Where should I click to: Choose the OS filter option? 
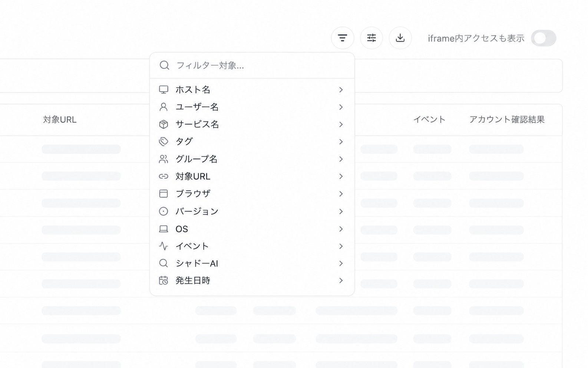point(252,229)
